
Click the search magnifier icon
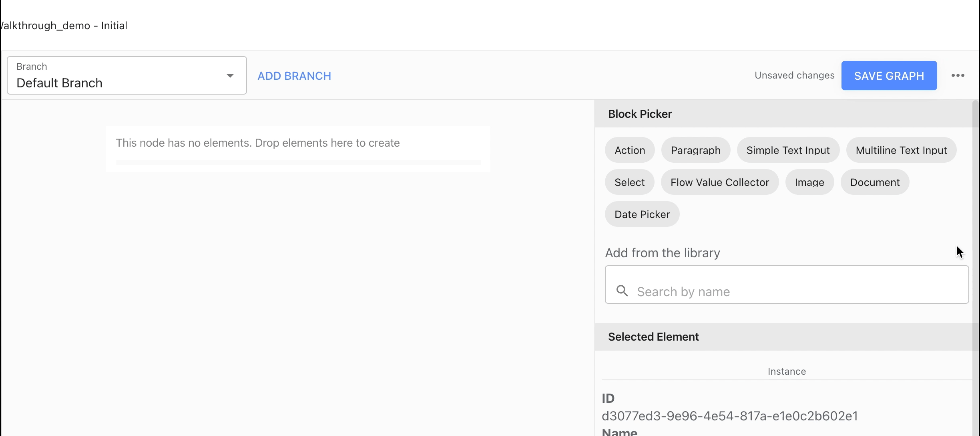pos(622,291)
